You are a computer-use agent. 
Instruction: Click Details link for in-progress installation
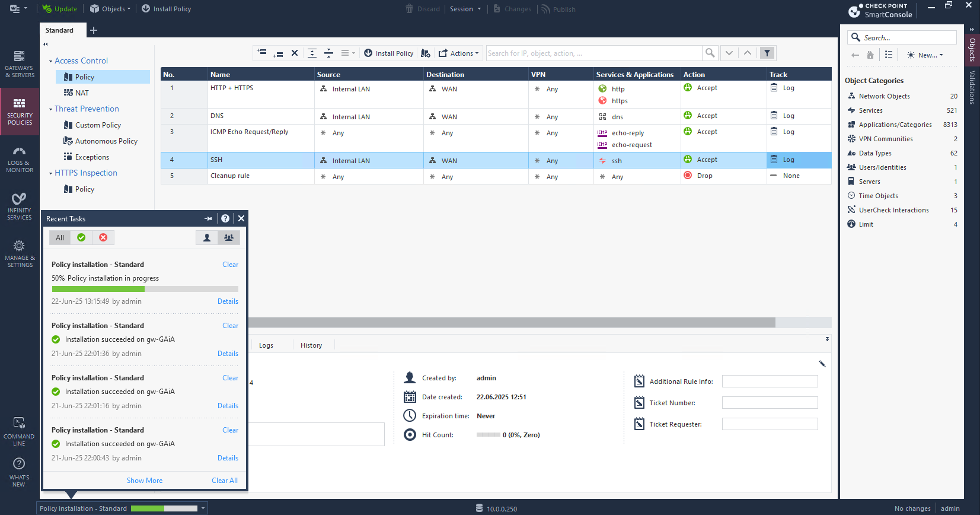tap(228, 301)
